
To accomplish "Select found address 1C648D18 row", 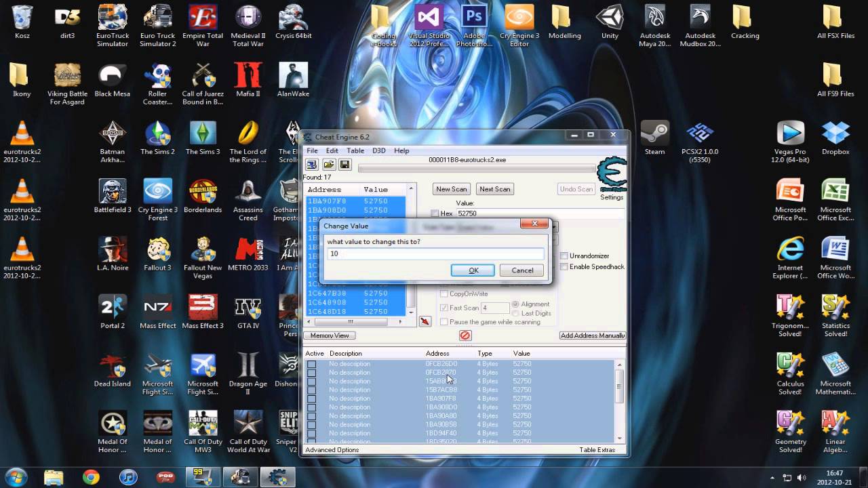I will tap(356, 311).
